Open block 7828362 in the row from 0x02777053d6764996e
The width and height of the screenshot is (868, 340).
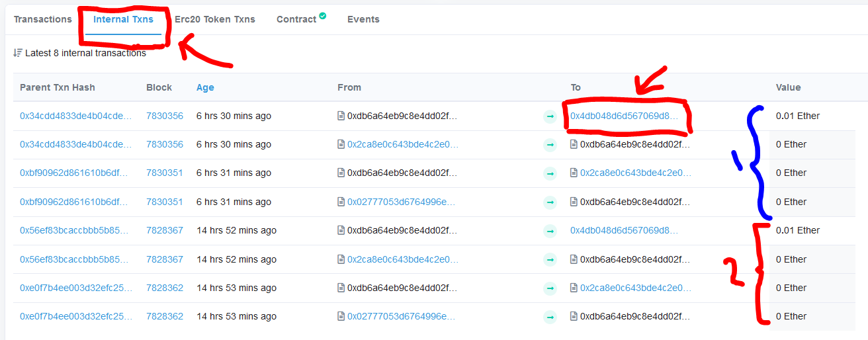pos(165,316)
